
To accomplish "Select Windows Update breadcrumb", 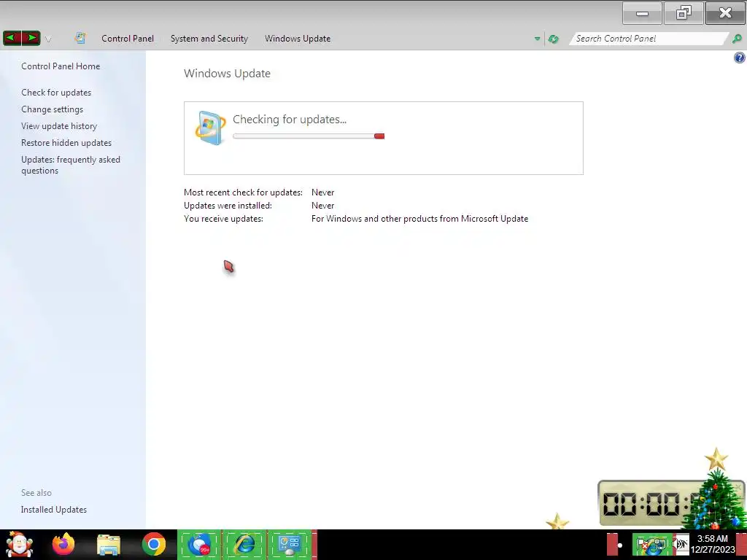I will 298,39.
